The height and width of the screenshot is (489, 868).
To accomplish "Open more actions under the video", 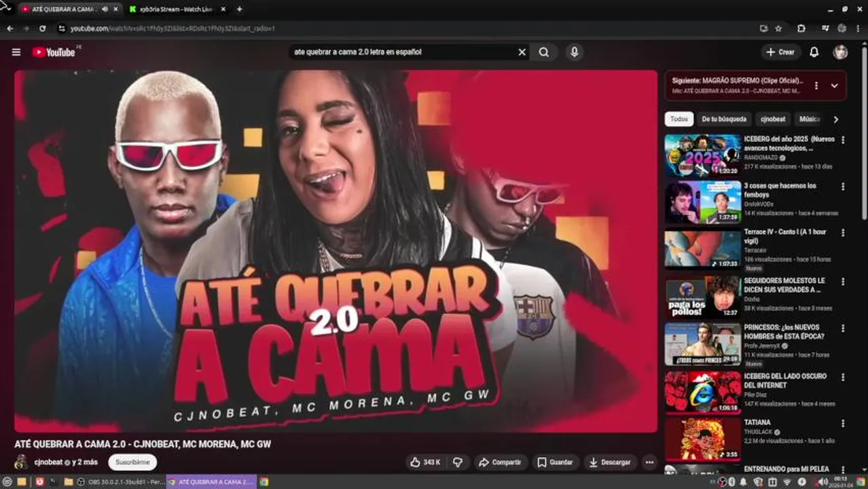I will (x=649, y=462).
